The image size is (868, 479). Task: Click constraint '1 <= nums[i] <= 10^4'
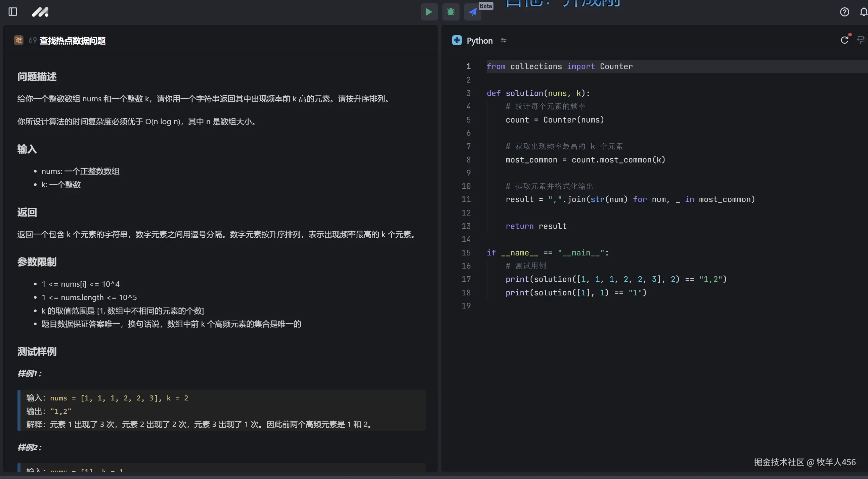81,284
